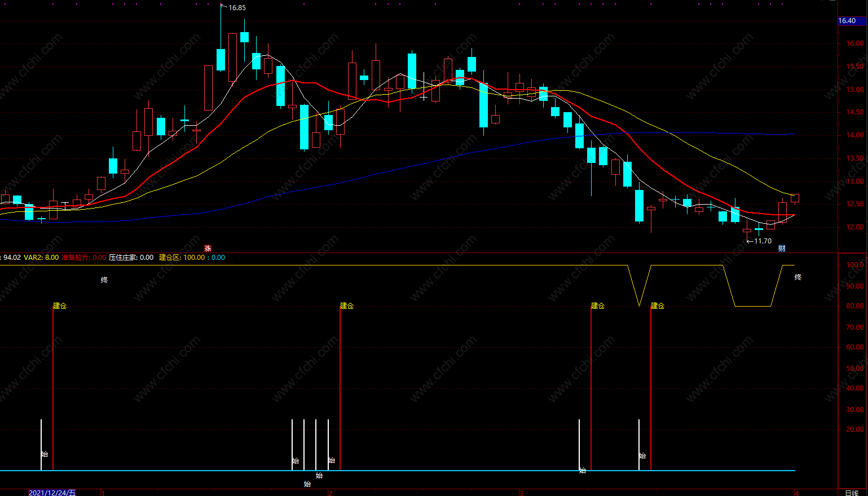The image size is (868, 496).
Task: Click the cyan 0.00 indicator value
Action: [218, 258]
